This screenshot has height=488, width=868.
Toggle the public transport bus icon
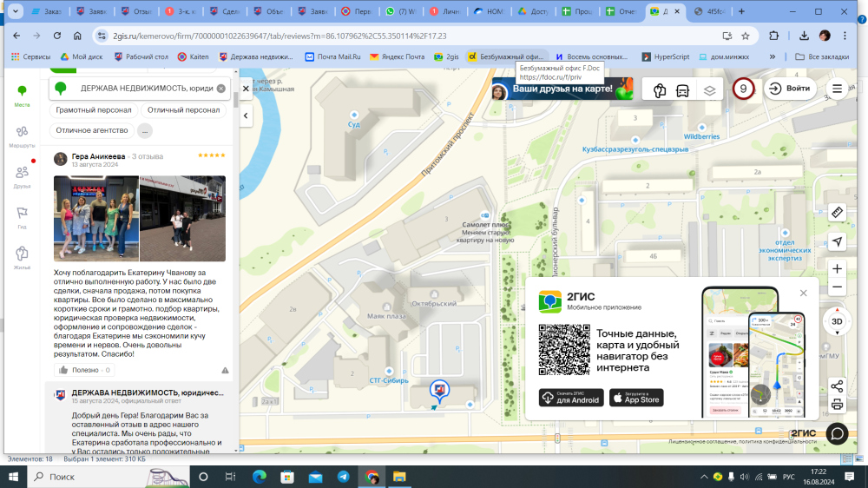[682, 90]
